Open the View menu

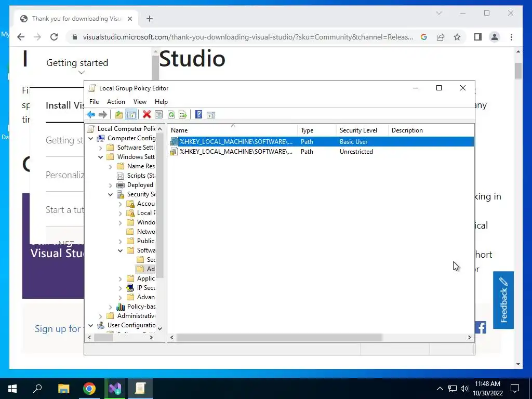140,102
